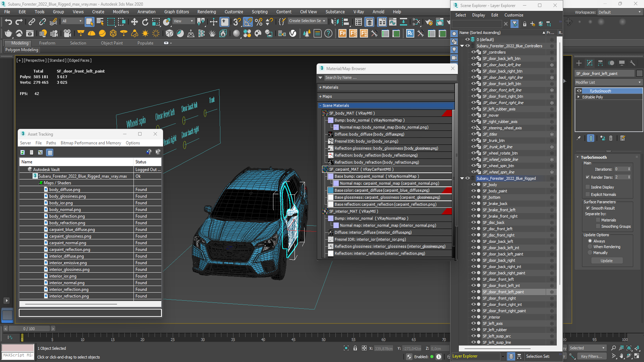The image size is (644, 362).
Task: Click Layer Explorer filter funnel icon
Action: click(x=515, y=24)
